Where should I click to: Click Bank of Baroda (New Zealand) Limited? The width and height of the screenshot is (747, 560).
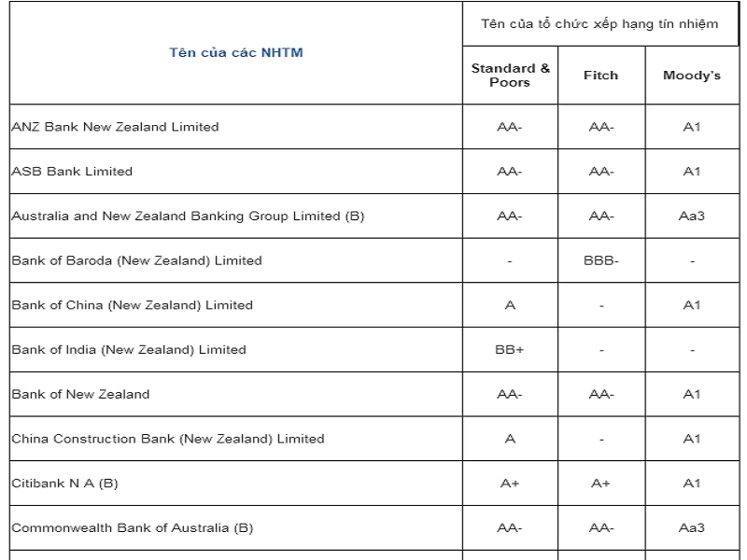tap(136, 260)
